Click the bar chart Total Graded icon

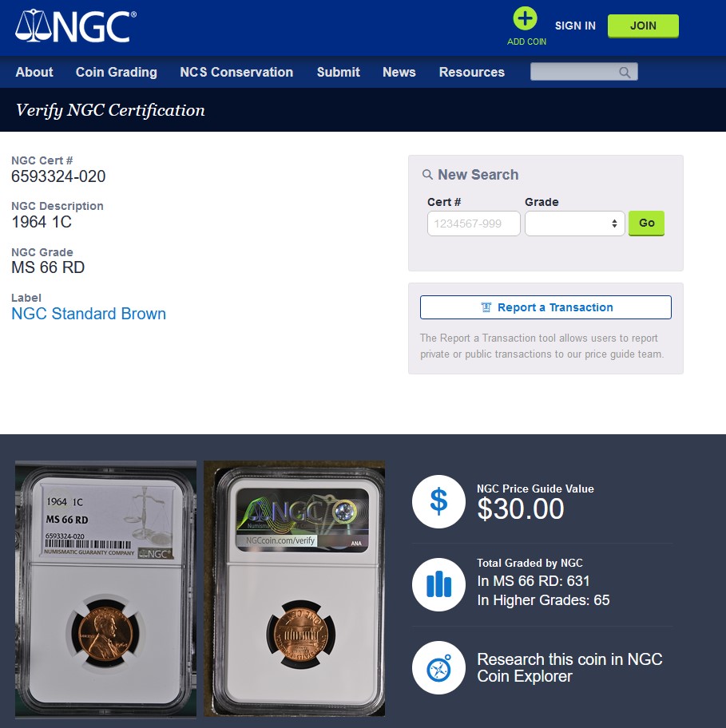438,584
